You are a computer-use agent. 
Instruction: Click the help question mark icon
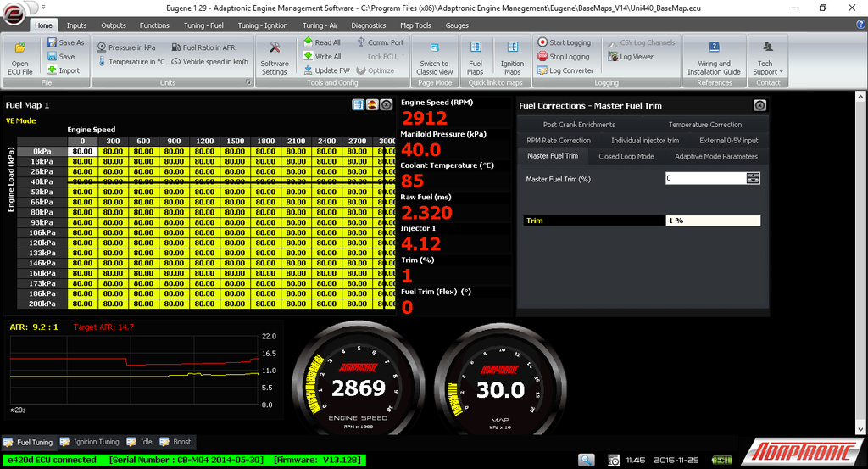click(x=860, y=25)
